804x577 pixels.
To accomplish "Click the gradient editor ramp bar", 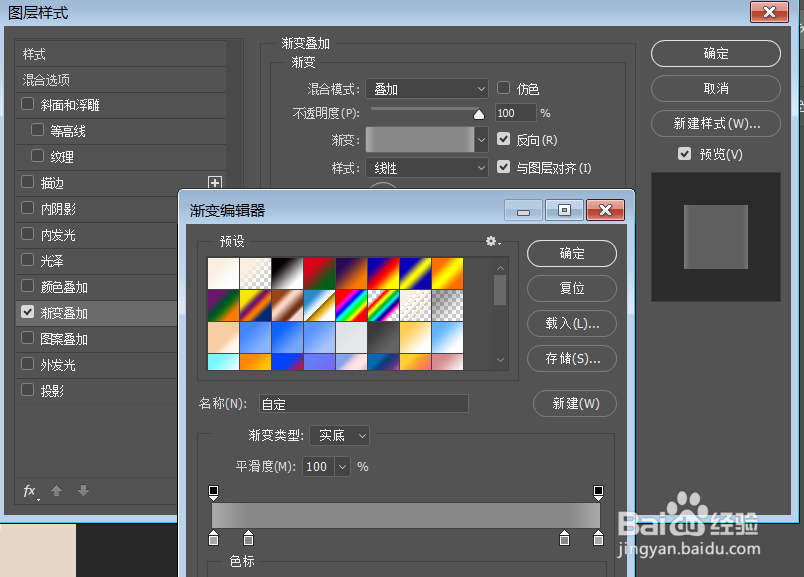I will click(406, 515).
